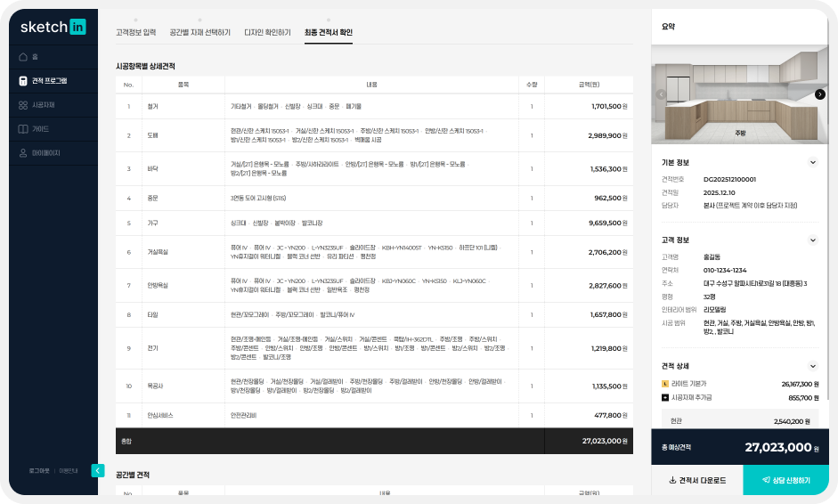
Task: Click the 주방 kitchen preview image
Action: [740, 94]
